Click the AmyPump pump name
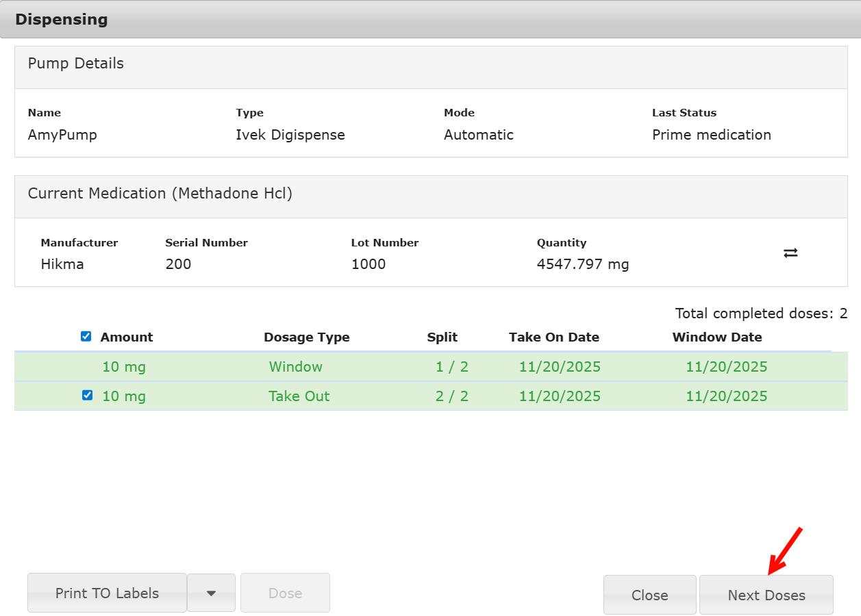Viewport: 861px width, 616px height. (x=62, y=135)
